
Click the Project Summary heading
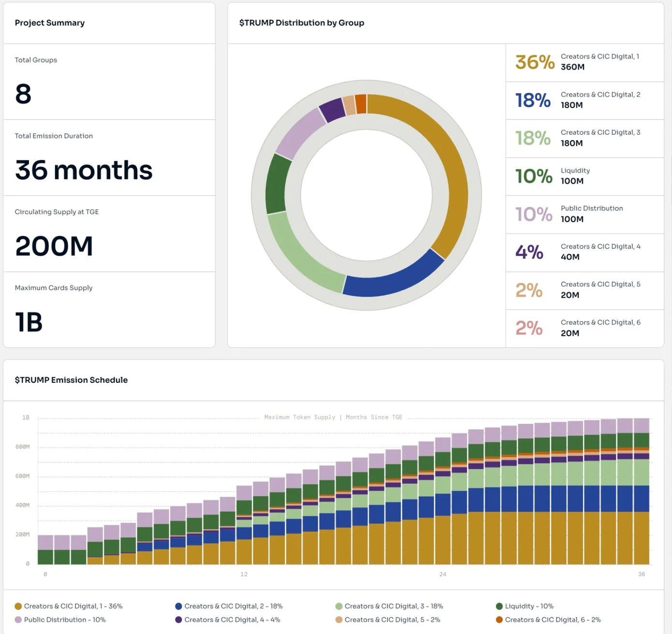tap(49, 23)
